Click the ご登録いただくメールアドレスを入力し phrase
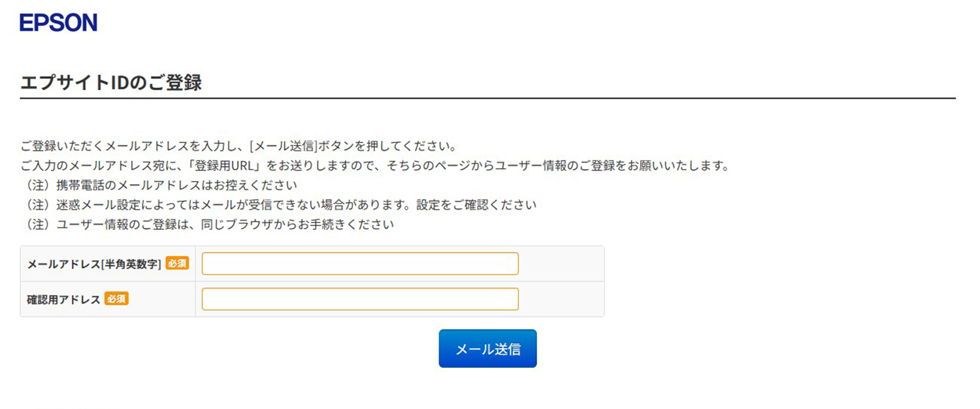Image resolution: width=980 pixels, height=409 pixels. pyautogui.click(x=127, y=144)
